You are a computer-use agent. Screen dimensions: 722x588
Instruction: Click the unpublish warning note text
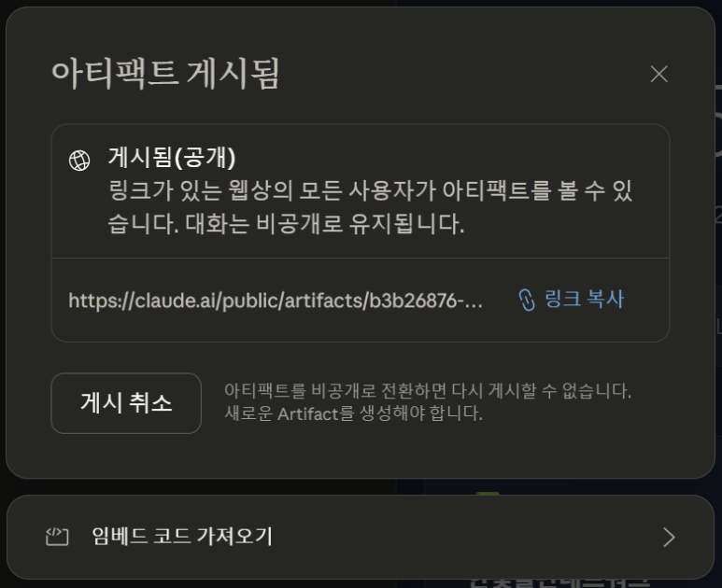(x=428, y=401)
